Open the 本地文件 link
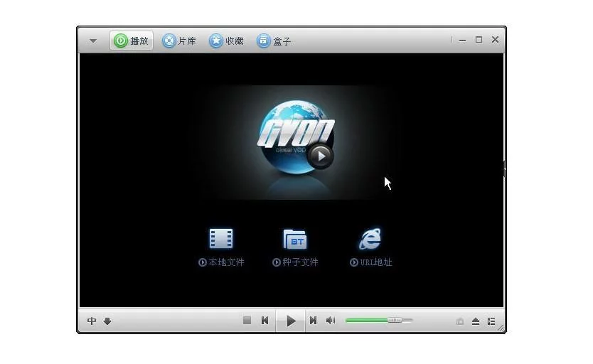593x364 pixels. [x=222, y=262]
